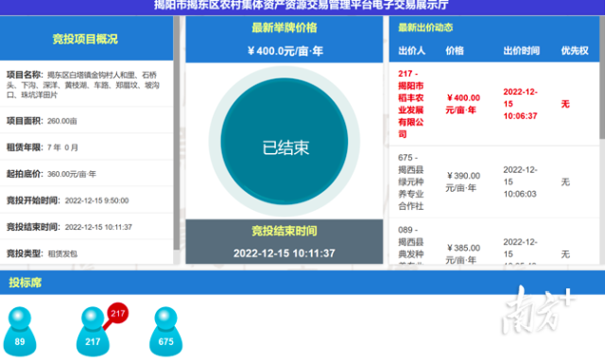Click bidder seat icon 675
Screen dimensions: 605x364
click(166, 331)
